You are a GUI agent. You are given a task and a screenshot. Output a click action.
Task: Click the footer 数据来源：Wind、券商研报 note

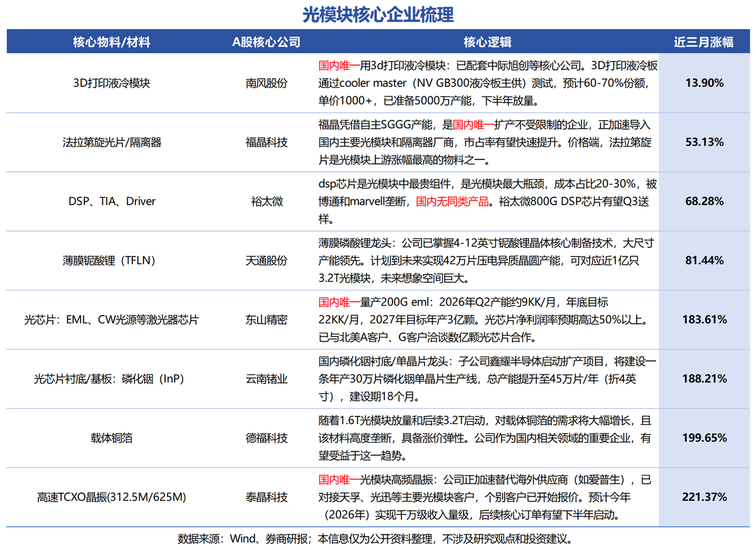click(x=377, y=539)
